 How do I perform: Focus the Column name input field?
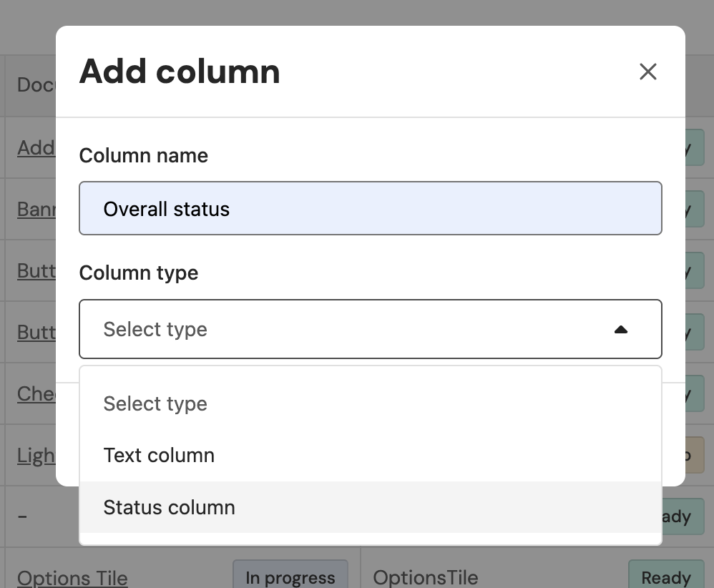click(370, 209)
